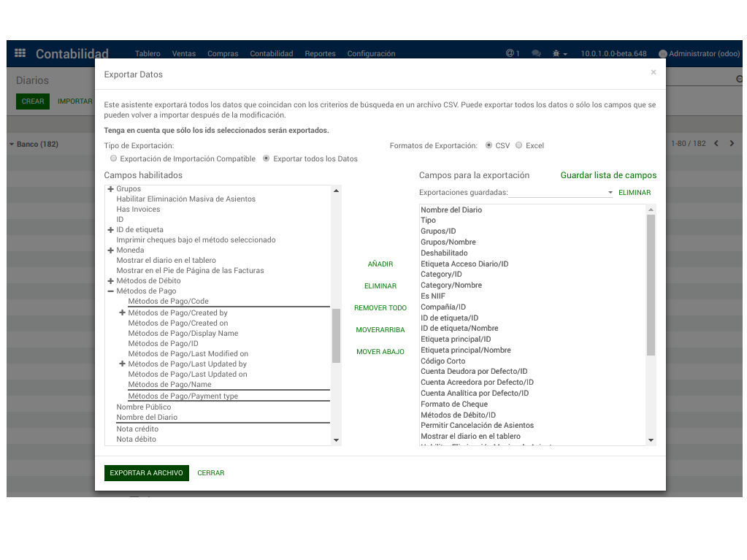Click the conversations chat bubble icon

[x=536, y=53]
